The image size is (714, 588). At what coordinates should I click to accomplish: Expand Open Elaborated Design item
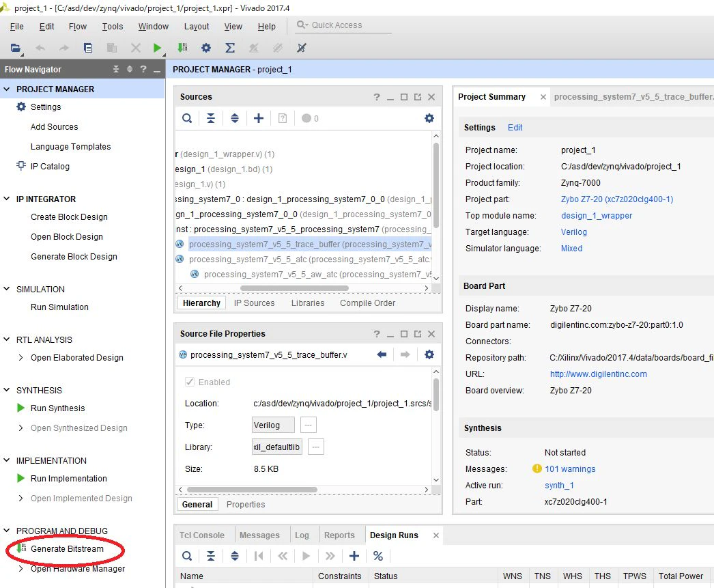[20, 358]
